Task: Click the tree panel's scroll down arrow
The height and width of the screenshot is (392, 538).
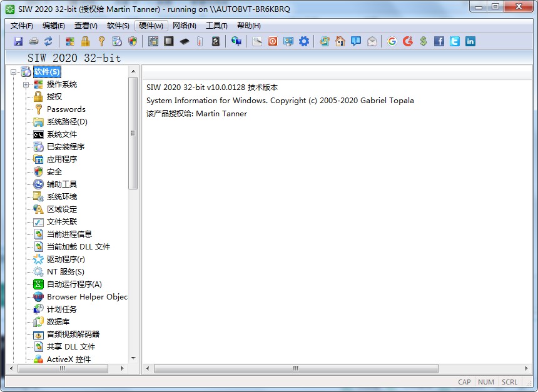Action: point(133,358)
